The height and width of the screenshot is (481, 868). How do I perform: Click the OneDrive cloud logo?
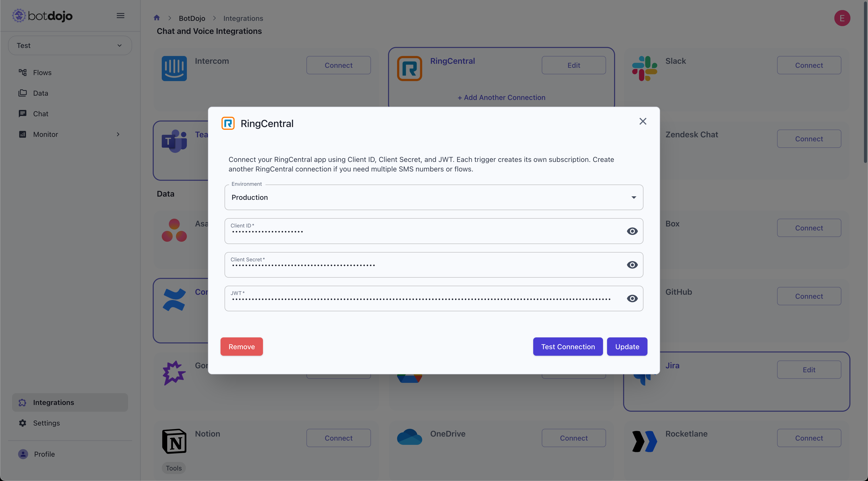tap(409, 437)
